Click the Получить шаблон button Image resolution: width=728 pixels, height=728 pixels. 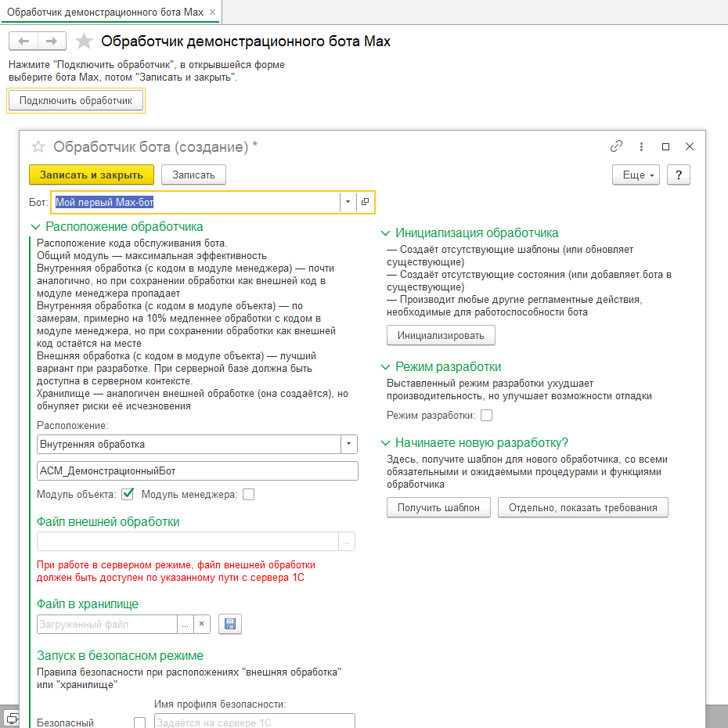click(x=438, y=507)
